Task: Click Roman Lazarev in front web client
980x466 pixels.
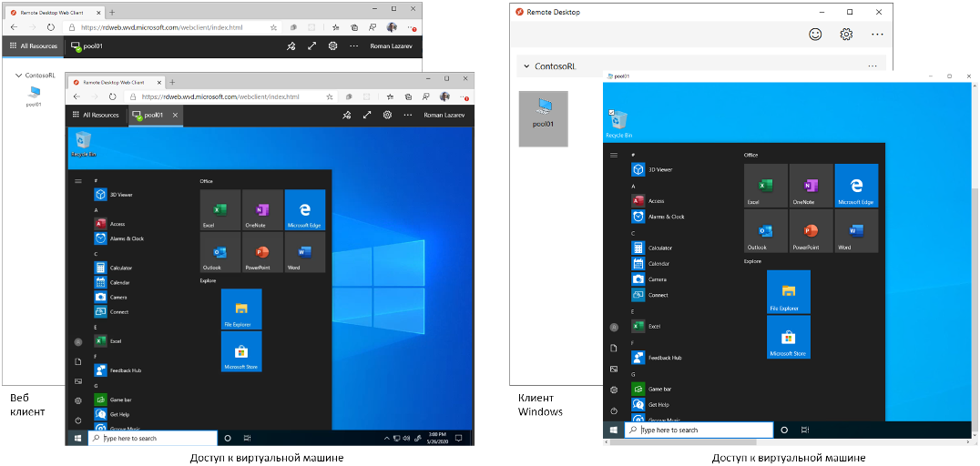Action: pos(445,115)
